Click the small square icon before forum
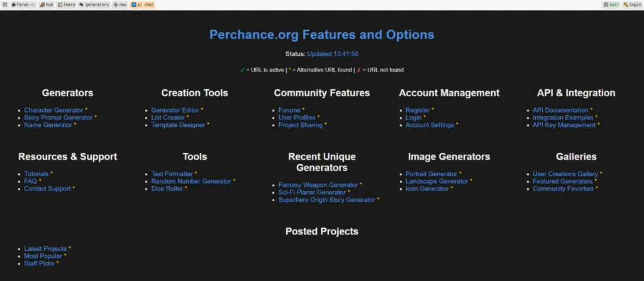The width and height of the screenshot is (644, 281). [5, 5]
